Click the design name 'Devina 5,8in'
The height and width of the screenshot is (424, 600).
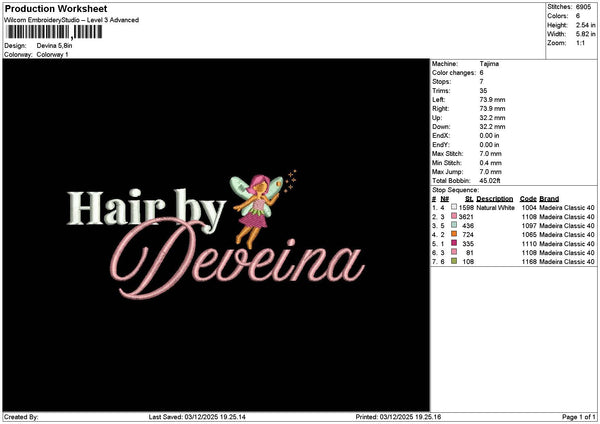point(54,46)
